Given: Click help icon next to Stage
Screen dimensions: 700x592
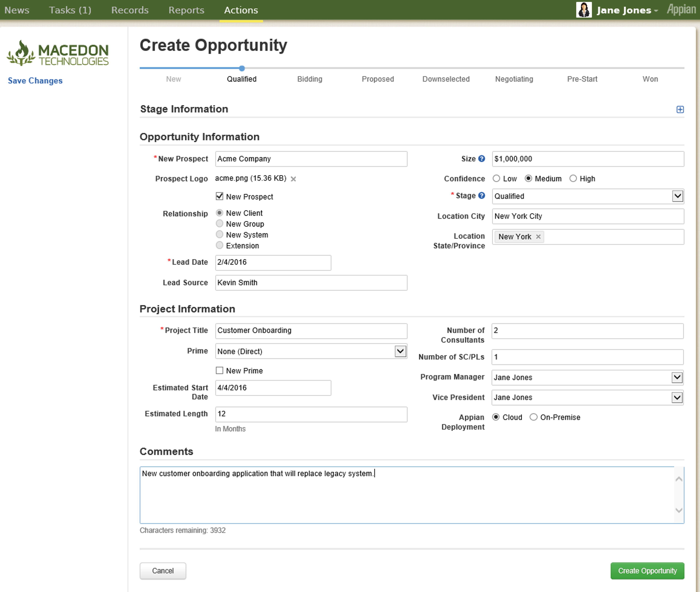Looking at the screenshot, I should click(x=481, y=196).
